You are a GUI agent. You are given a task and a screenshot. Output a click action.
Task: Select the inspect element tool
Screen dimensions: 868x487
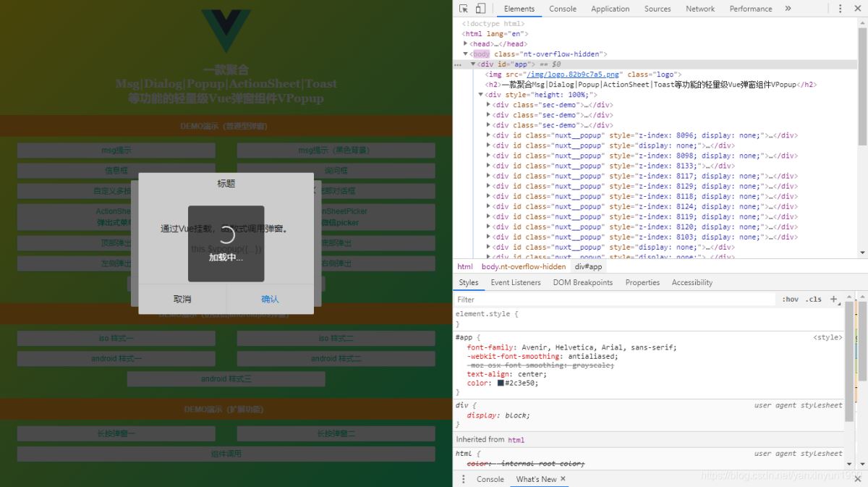coord(465,8)
